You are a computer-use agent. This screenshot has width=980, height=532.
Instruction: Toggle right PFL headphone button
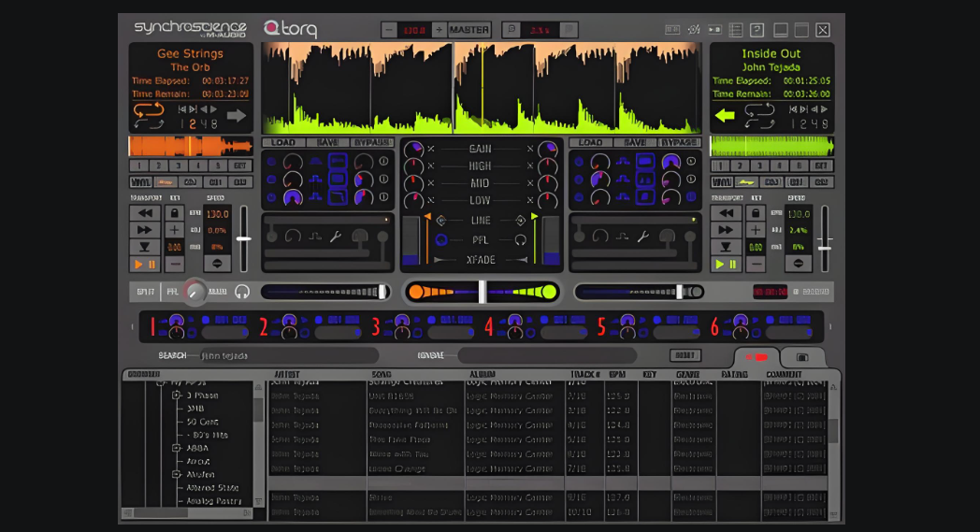tap(520, 239)
